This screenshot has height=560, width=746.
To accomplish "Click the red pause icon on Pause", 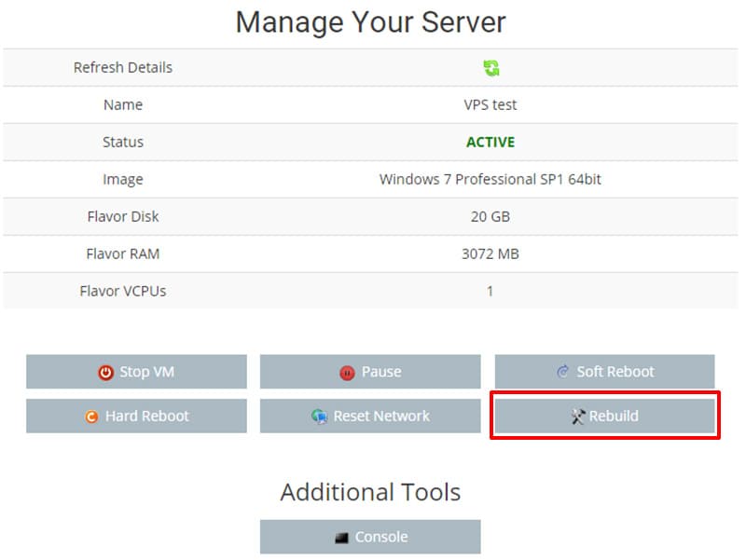I will (x=347, y=373).
